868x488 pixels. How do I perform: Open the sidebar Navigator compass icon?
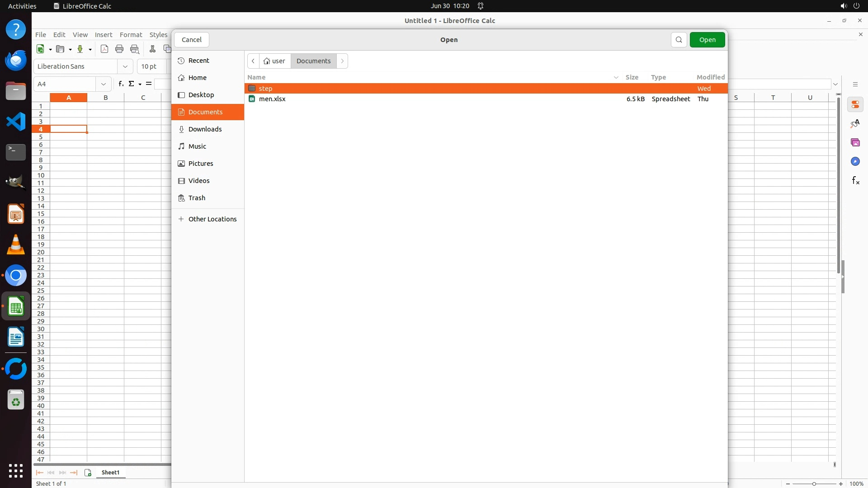[x=855, y=162]
